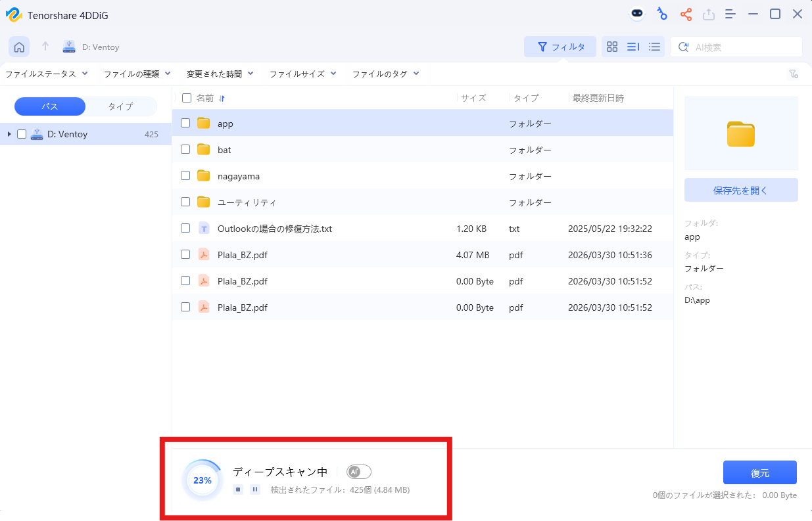Image resolution: width=812 pixels, height=521 pixels.
Task: Switch to detail list view icon
Action: (633, 47)
